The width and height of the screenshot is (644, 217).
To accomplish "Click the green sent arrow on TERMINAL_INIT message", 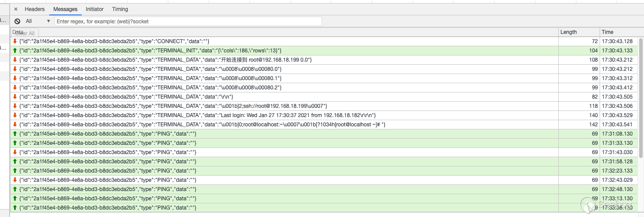I will [15, 51].
